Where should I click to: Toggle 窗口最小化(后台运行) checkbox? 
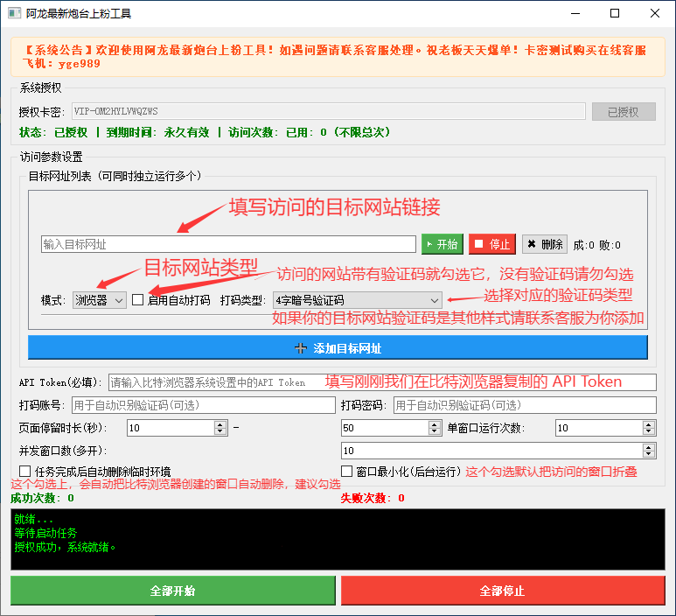347,472
